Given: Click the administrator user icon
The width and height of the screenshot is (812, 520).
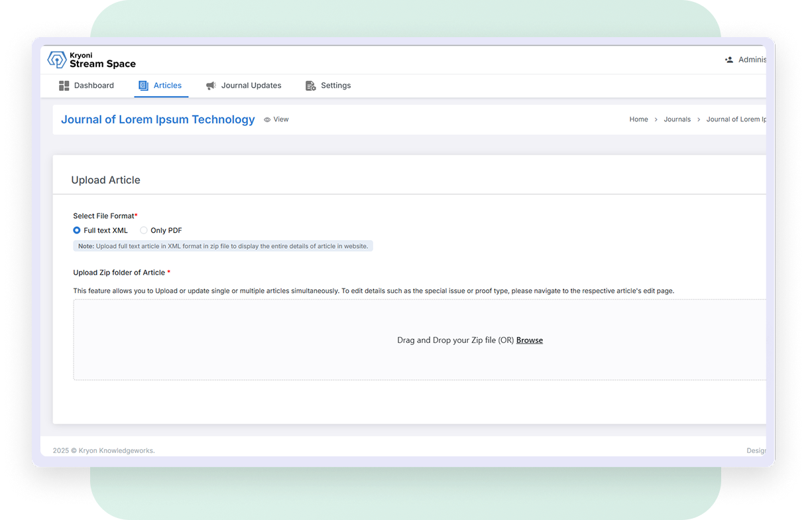Looking at the screenshot, I should pyautogui.click(x=729, y=60).
